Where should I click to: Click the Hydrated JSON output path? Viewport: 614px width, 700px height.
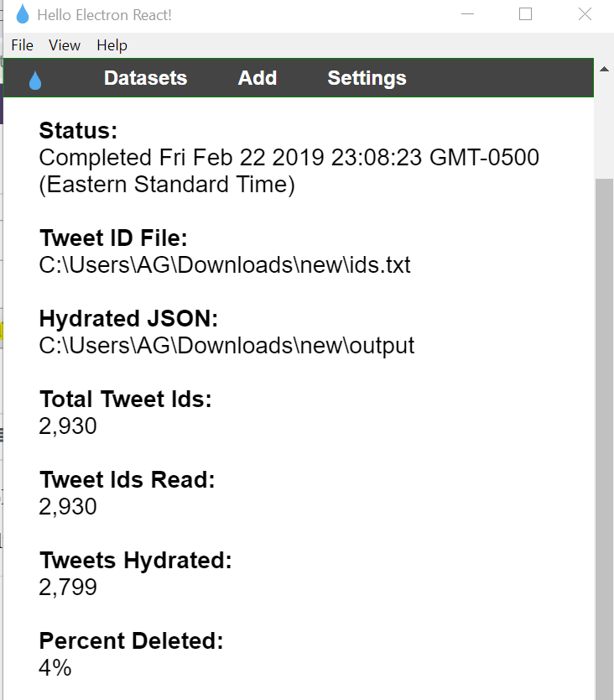pyautogui.click(x=226, y=346)
